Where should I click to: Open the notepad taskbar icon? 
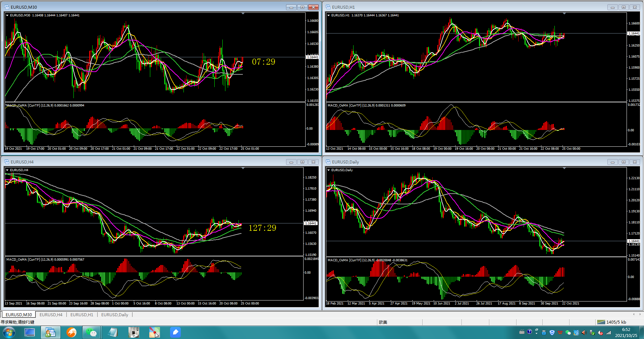(x=113, y=332)
